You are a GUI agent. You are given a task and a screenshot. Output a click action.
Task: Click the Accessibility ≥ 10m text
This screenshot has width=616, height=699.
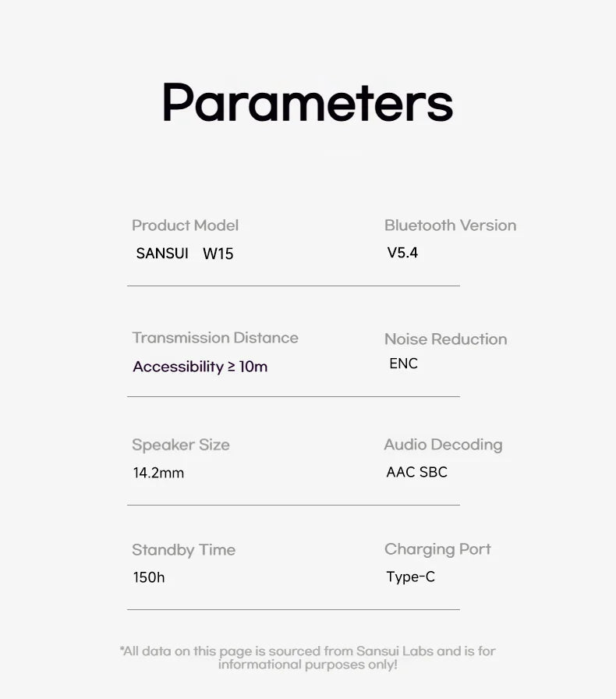[200, 367]
